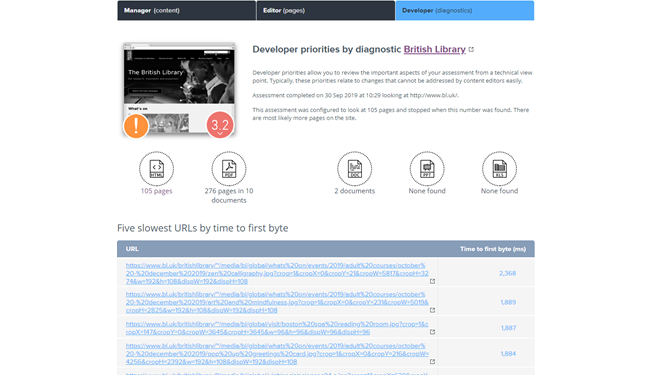Open the zen calligraphy image URL link
Viewport: 653px width, 375px height.
[x=277, y=273]
